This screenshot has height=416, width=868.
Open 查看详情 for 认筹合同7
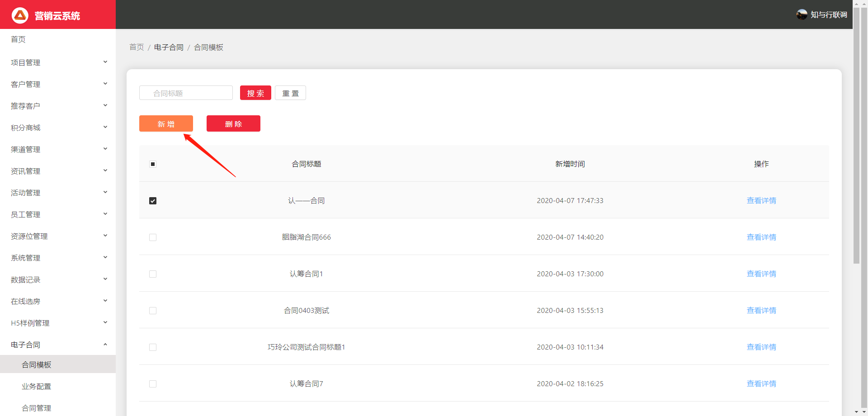point(761,383)
